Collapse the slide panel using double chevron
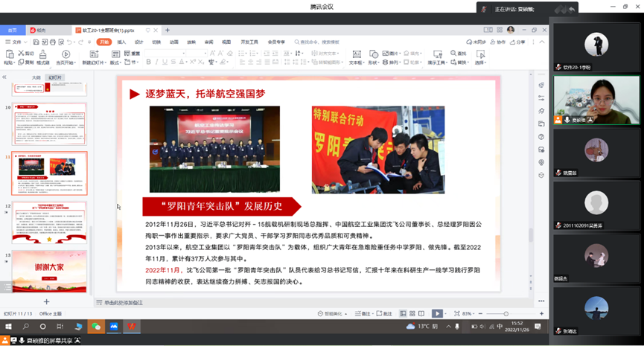Screen dimensions: 644x346 (x=5, y=77)
